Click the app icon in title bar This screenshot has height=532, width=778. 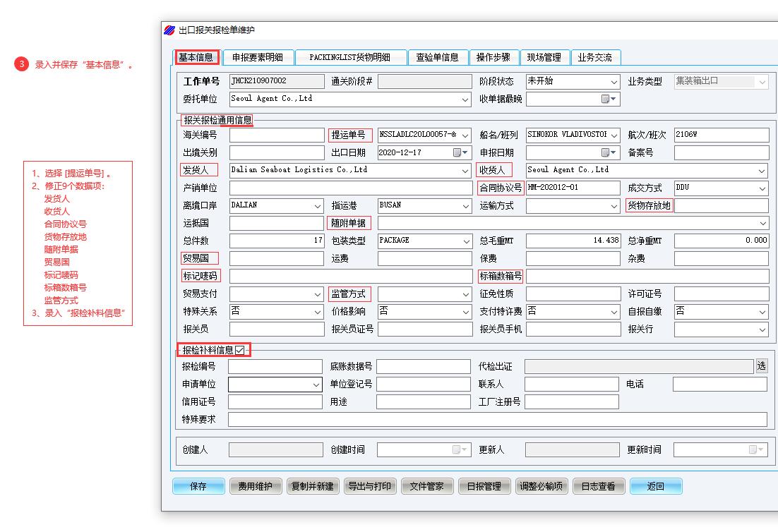pyautogui.click(x=169, y=30)
